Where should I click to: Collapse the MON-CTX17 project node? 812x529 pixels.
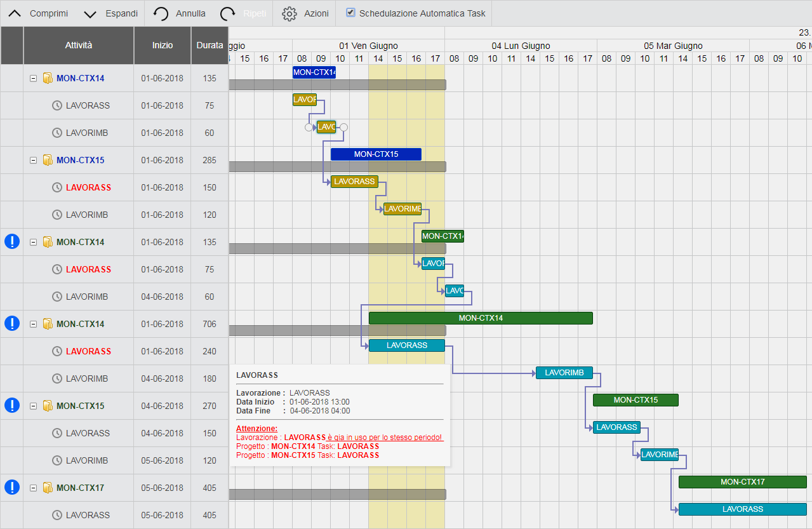pos(34,488)
